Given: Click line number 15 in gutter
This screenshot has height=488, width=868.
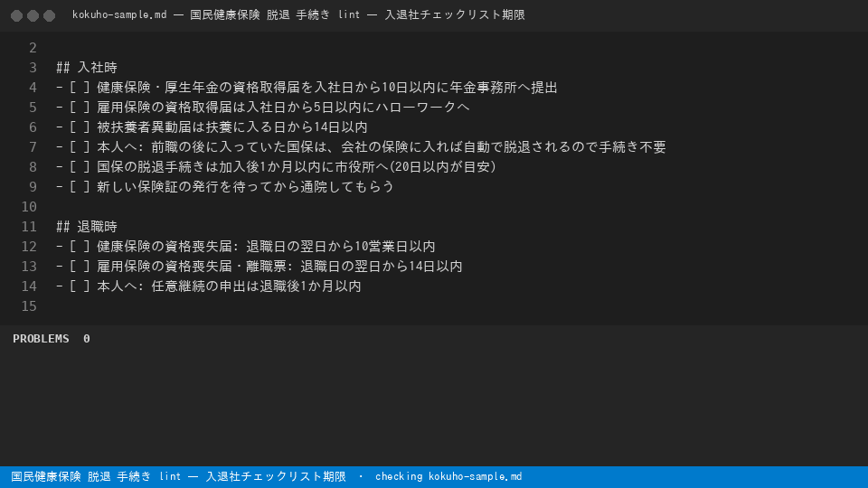Looking at the screenshot, I should 29,306.
